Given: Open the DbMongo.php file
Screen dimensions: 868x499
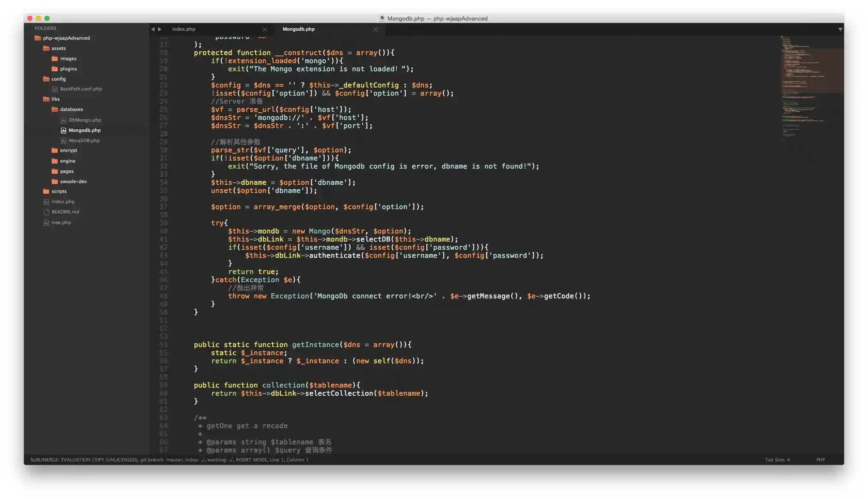Looking at the screenshot, I should [x=85, y=120].
